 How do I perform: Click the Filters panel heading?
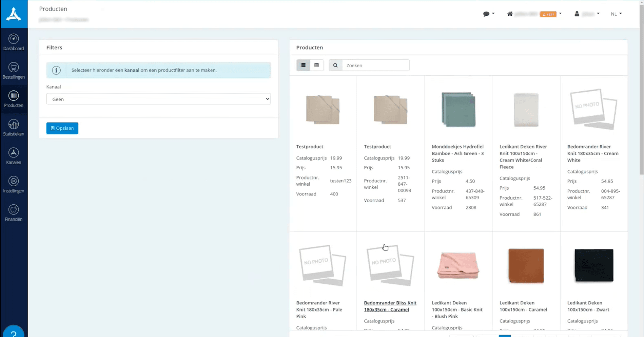click(x=54, y=48)
